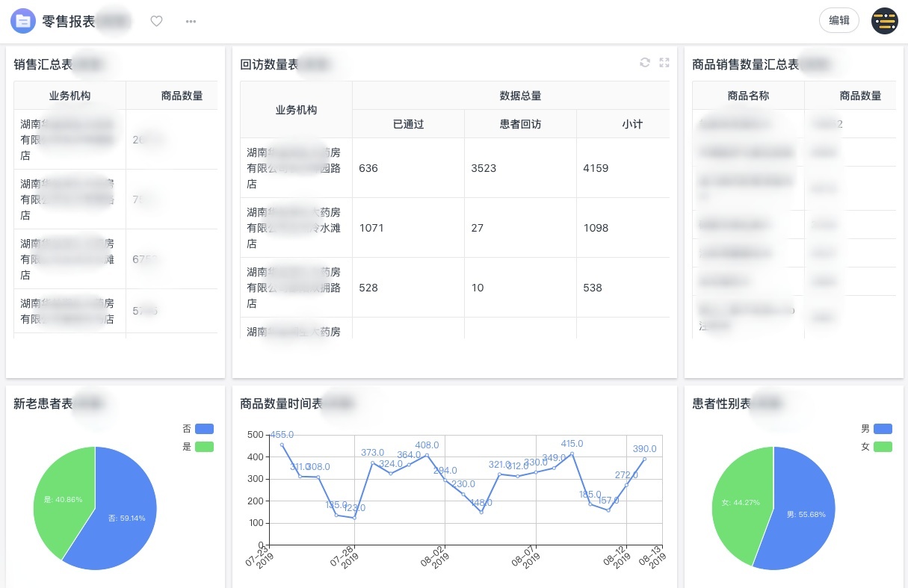
Task: Open the ellipsis more-options menu
Action: click(x=191, y=22)
